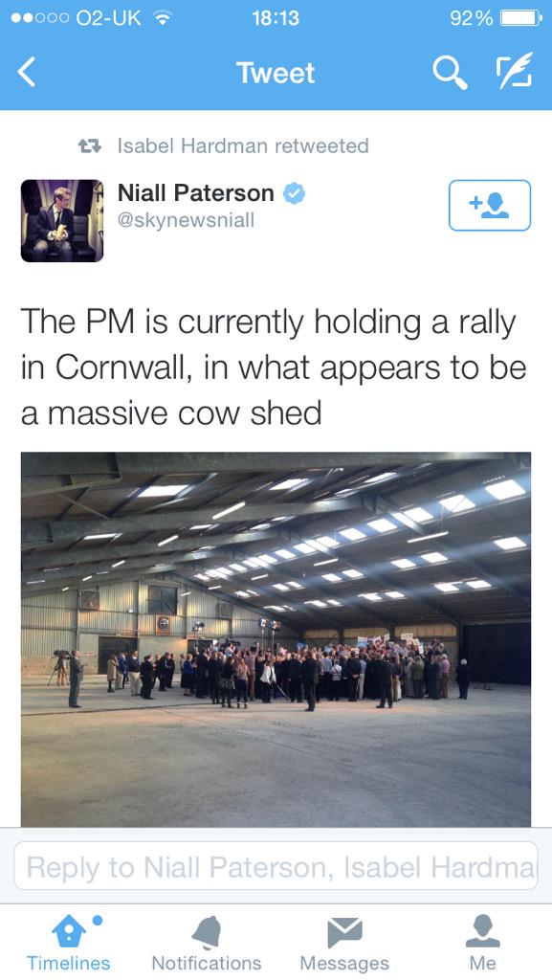Image resolution: width=552 pixels, height=980 pixels.
Task: View the rally cow shed photo
Action: pos(276,639)
